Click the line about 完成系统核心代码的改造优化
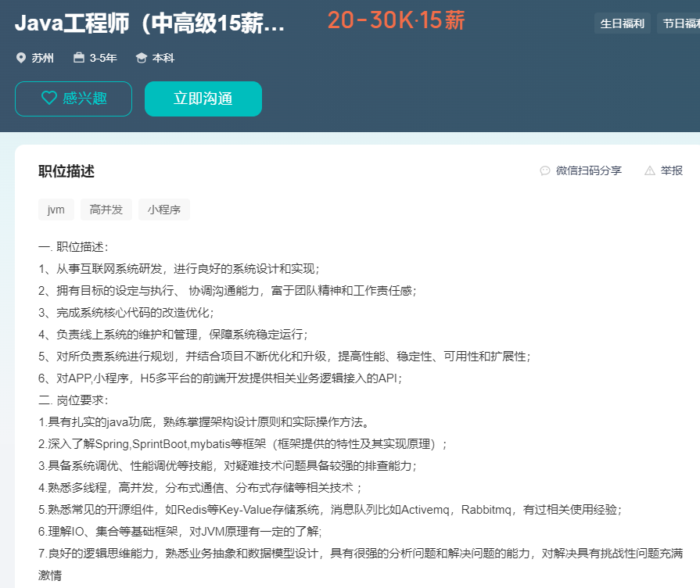This screenshot has width=700, height=588. point(127,313)
